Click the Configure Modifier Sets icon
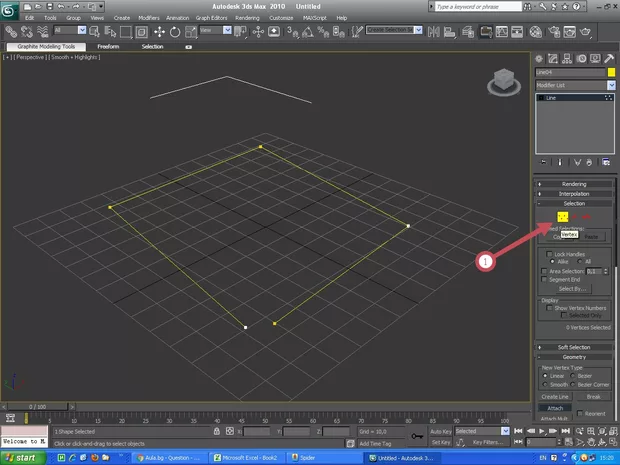The height and width of the screenshot is (465, 620). 606,161
